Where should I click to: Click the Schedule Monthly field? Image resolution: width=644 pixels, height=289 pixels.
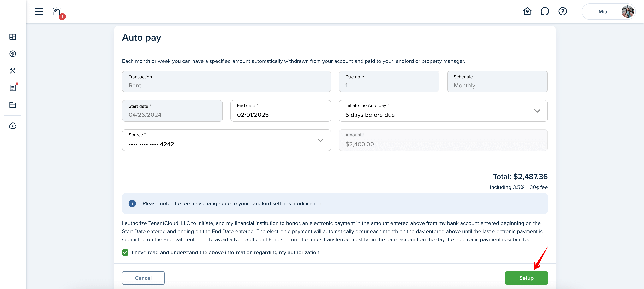click(x=497, y=81)
